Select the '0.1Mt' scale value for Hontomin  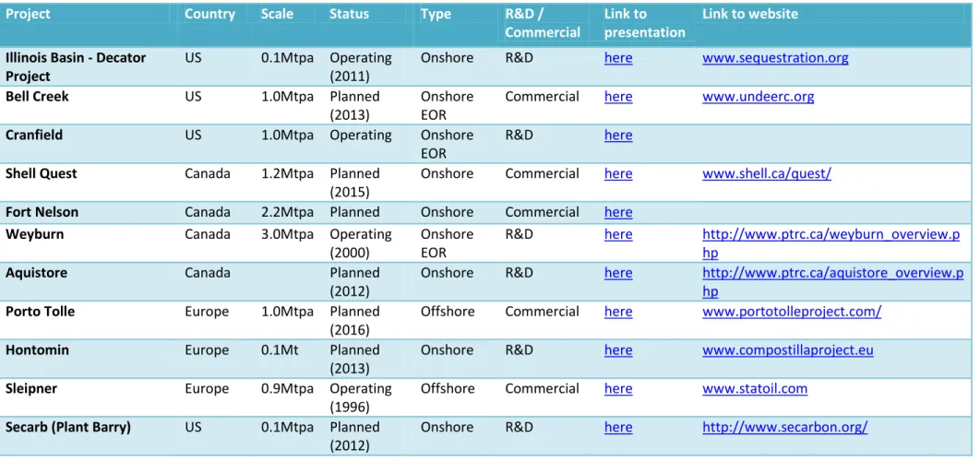pos(280,350)
